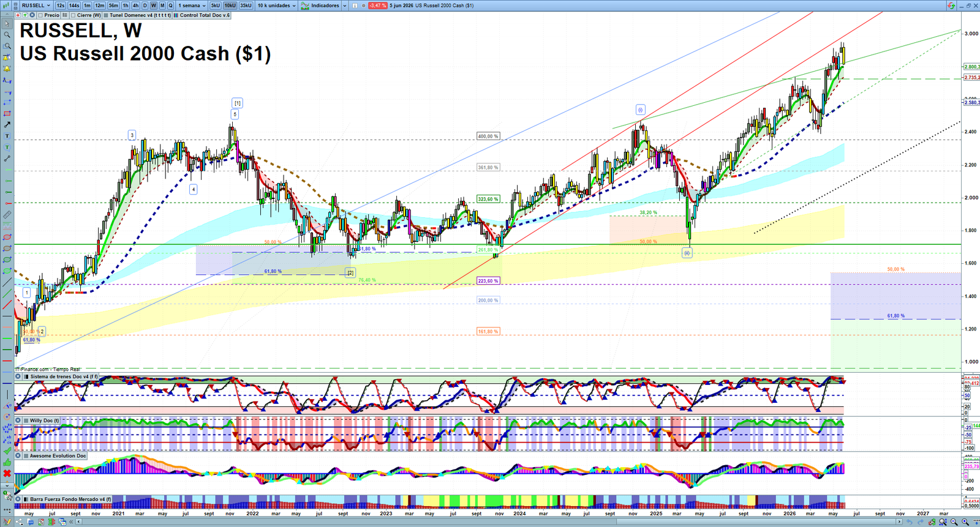Viewport: 980px width, 527px height.
Task: Open the RUSSELL instrument dropdown
Action: click(36, 6)
